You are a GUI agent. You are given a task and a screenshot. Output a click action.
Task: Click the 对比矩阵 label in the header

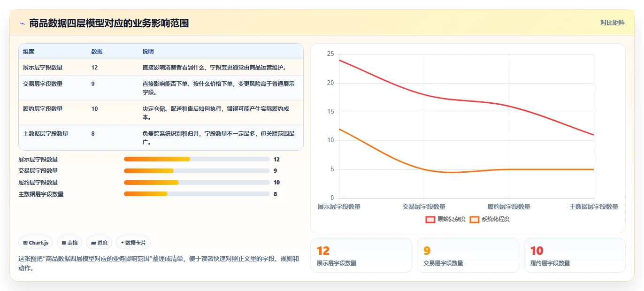[613, 23]
